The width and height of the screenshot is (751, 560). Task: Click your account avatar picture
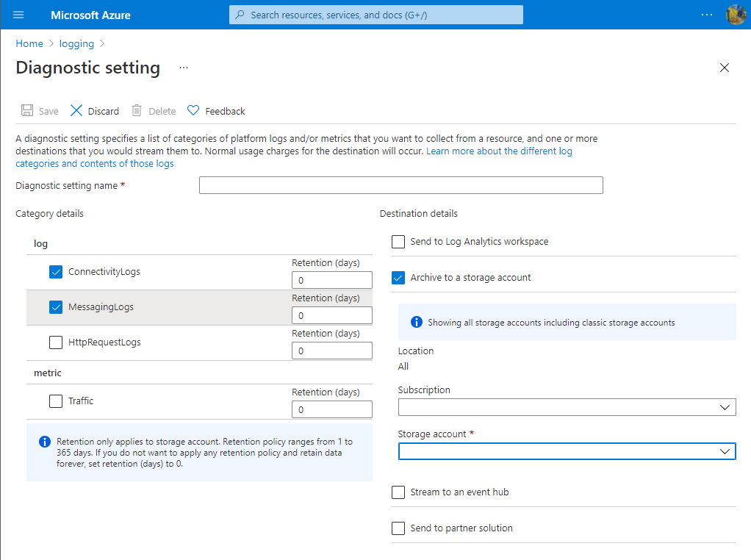(x=735, y=14)
